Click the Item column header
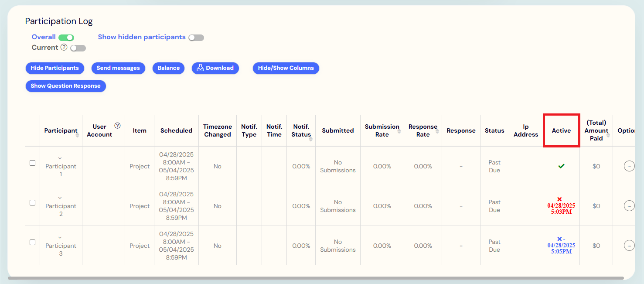The image size is (644, 284). tap(140, 130)
